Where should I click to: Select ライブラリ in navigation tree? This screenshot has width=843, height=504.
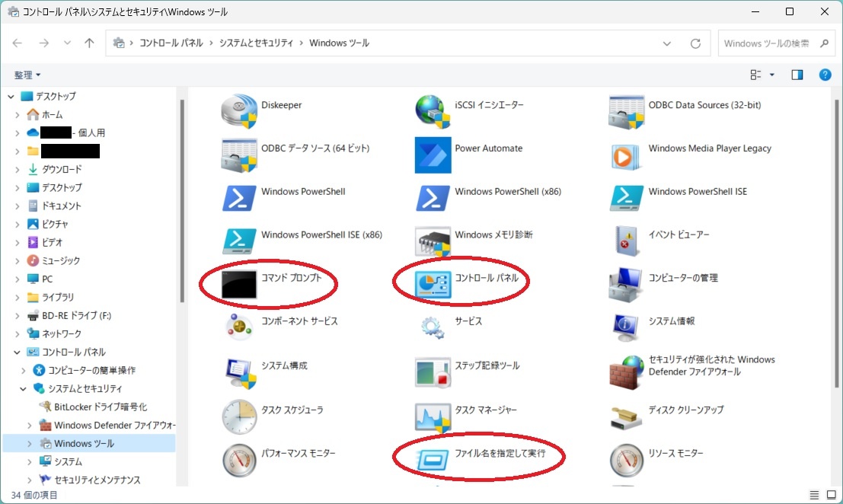pyautogui.click(x=58, y=297)
